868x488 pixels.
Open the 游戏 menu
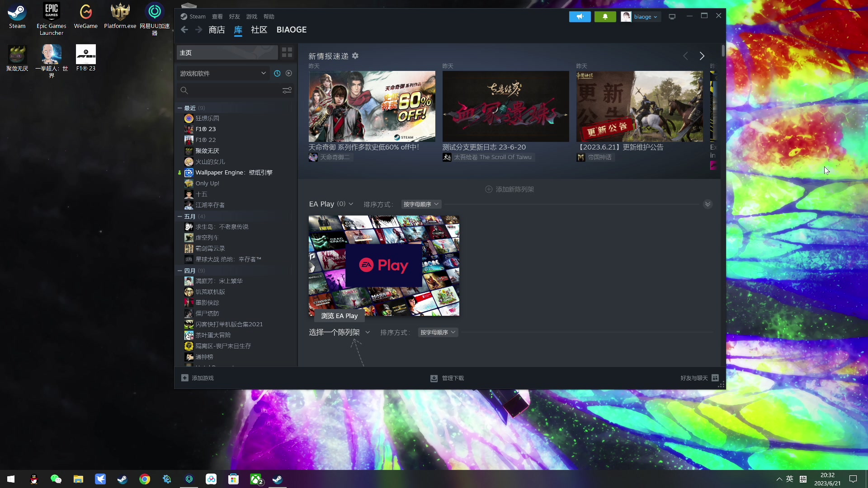[252, 17]
